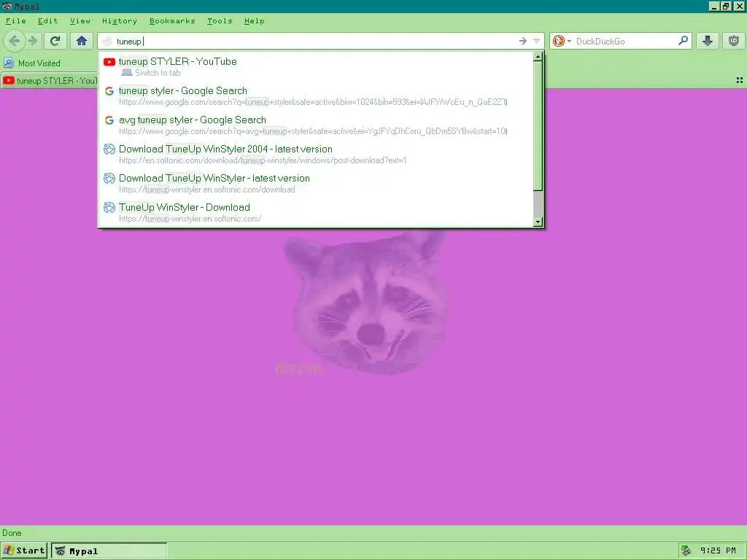
Task: Click the search magnifier icon
Action: [x=683, y=41]
